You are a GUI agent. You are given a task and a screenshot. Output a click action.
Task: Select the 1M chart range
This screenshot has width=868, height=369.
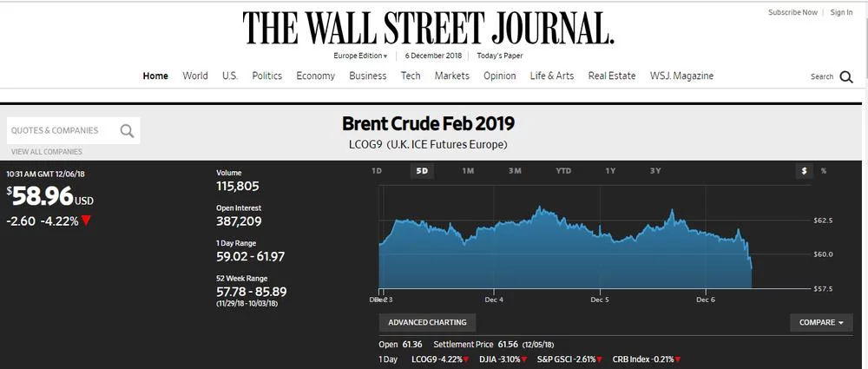(468, 171)
